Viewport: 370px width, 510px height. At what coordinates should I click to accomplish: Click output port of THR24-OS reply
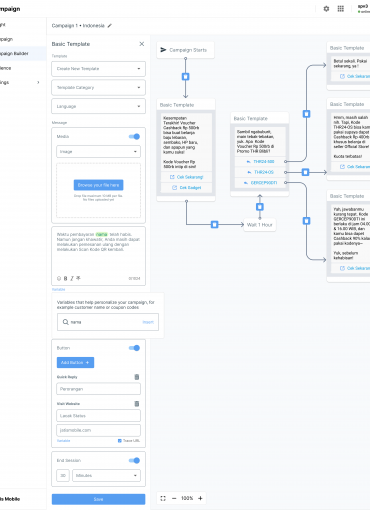(x=286, y=172)
